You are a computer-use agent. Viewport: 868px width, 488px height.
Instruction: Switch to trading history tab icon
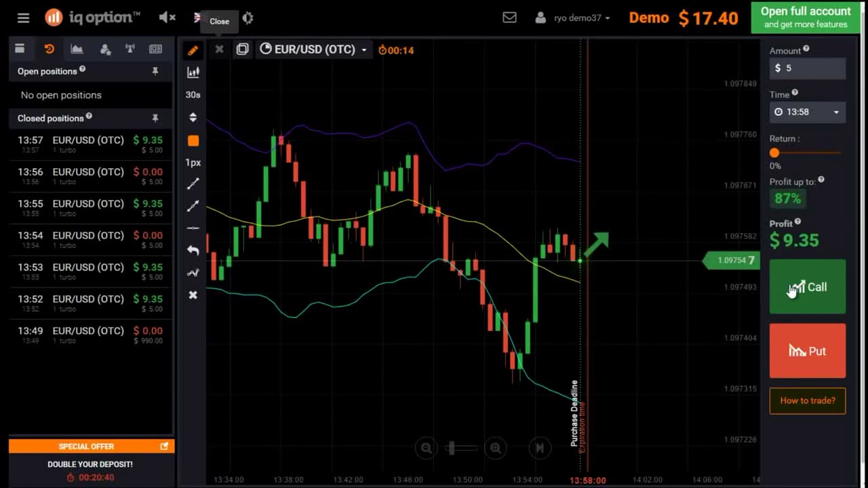(x=49, y=49)
